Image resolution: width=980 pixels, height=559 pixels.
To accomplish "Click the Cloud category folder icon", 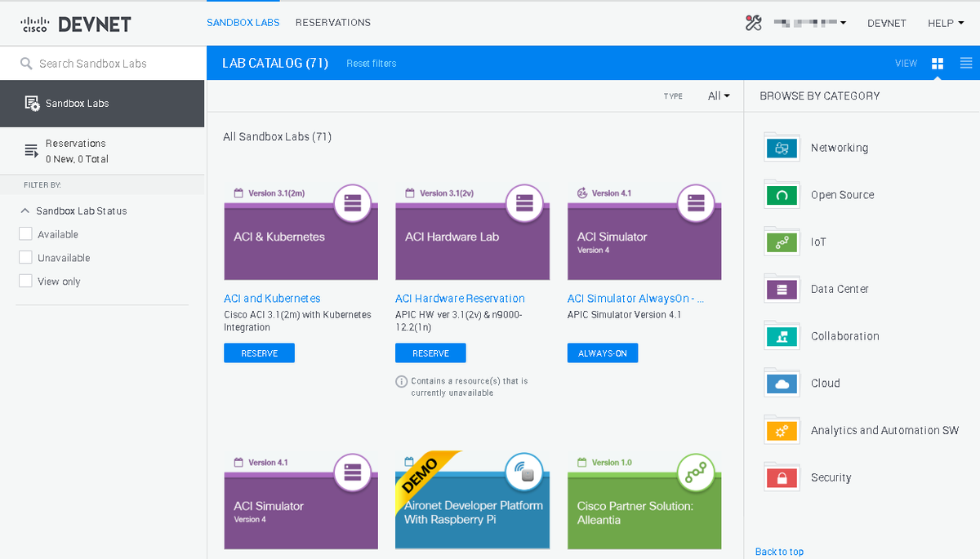I will click(x=782, y=383).
